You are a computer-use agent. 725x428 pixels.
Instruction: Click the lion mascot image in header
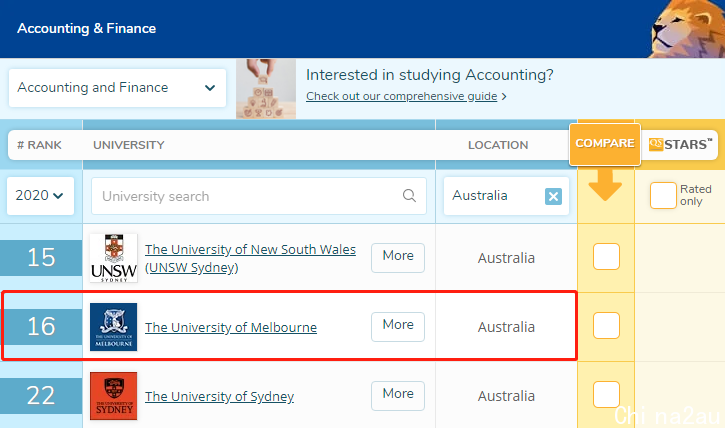(688, 29)
